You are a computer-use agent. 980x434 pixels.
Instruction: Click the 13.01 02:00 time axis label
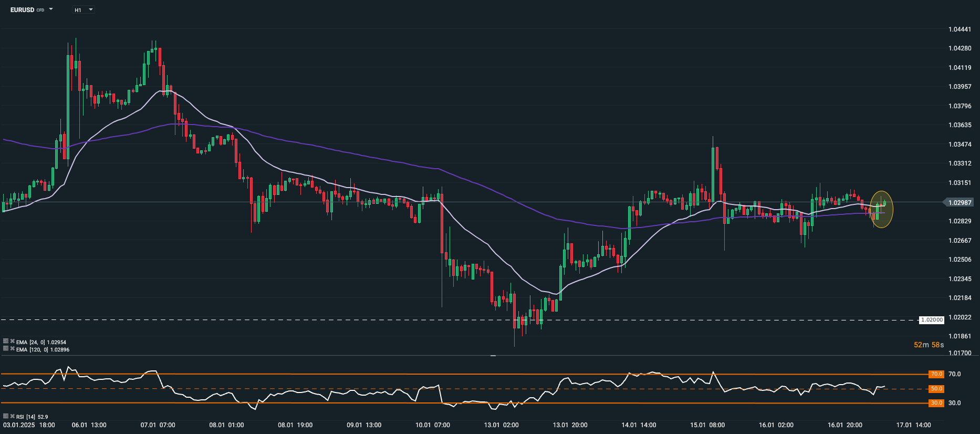point(501,425)
